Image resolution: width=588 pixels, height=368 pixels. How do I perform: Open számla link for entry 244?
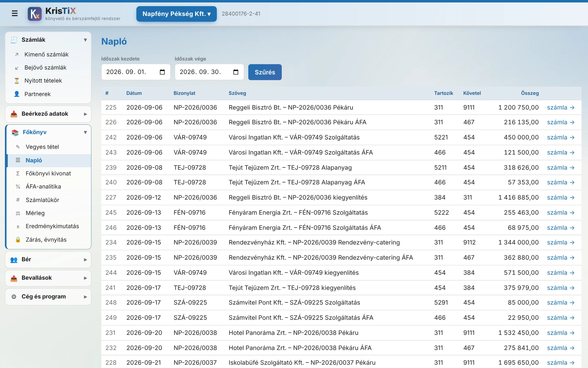[x=560, y=273]
